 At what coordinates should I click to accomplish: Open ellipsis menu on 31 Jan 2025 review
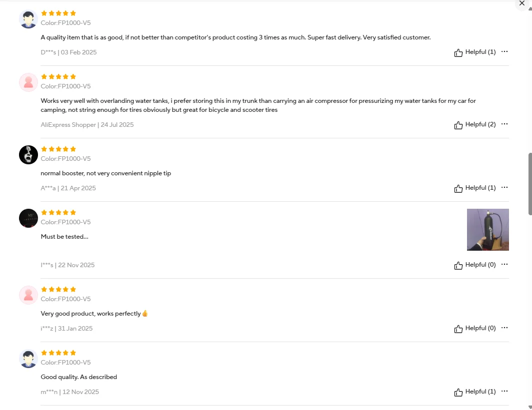504,328
